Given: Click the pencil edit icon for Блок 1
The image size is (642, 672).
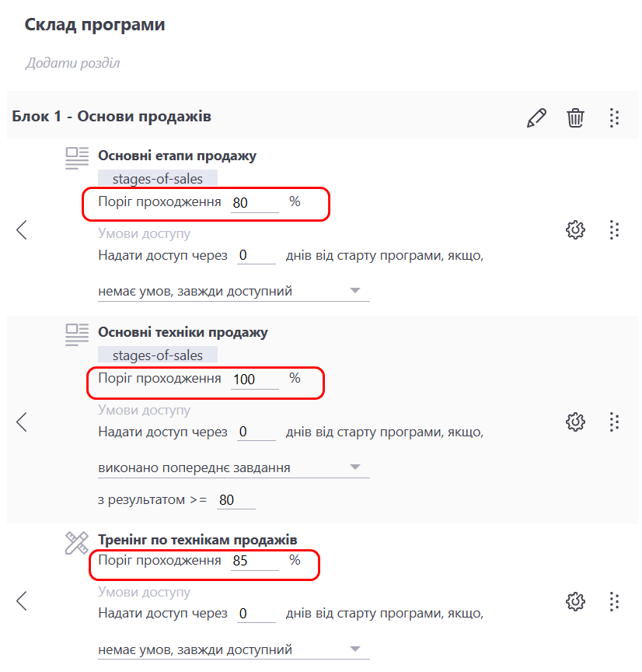Looking at the screenshot, I should [x=536, y=117].
